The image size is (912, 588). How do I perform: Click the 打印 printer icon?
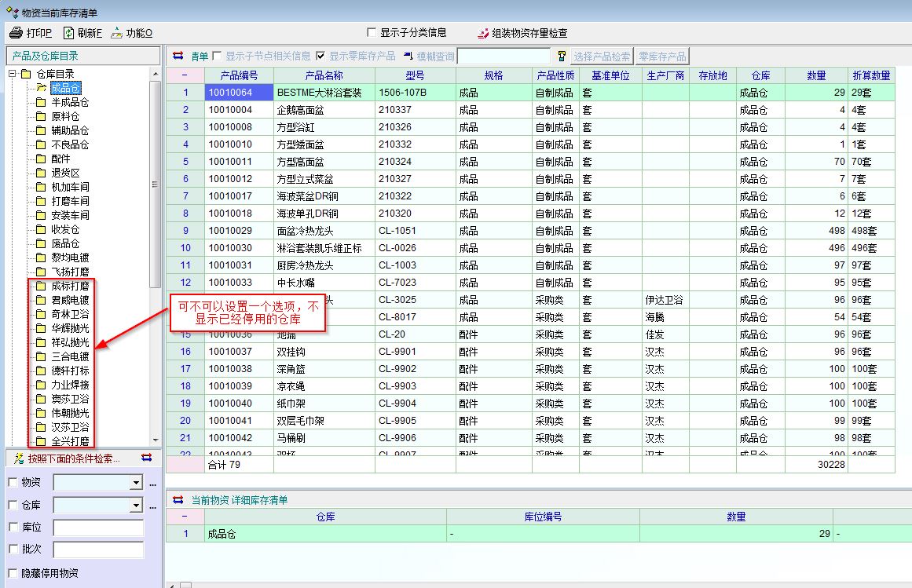16,33
